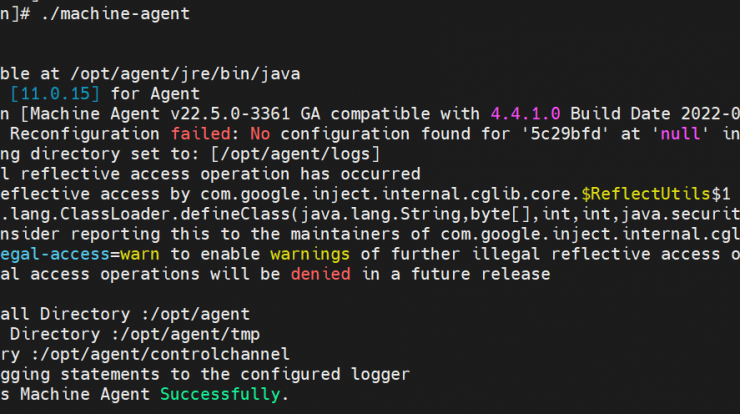This screenshot has width=740, height=414.
Task: Select the blue [11.0.15] version text
Action: [x=55, y=94]
